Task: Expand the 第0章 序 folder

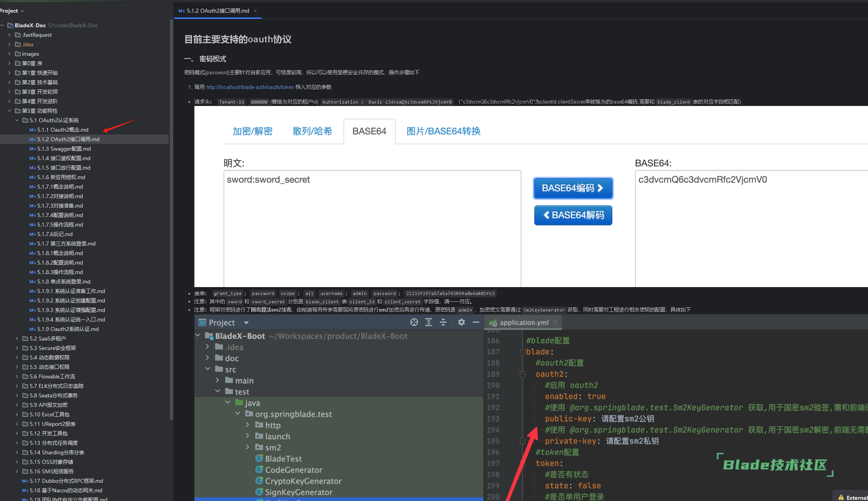Action: click(x=9, y=63)
